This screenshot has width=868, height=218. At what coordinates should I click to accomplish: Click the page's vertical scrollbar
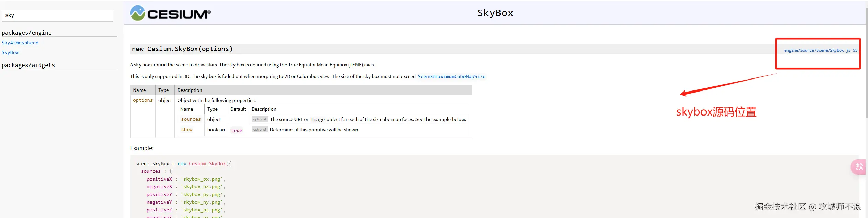click(866, 103)
